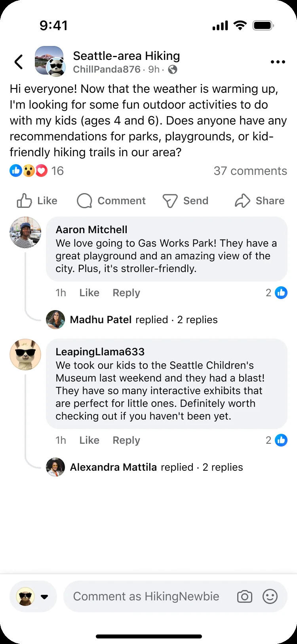Image resolution: width=297 pixels, height=644 pixels.
Task: Expand Madhu Patel's 2 replies
Action: pos(132,320)
